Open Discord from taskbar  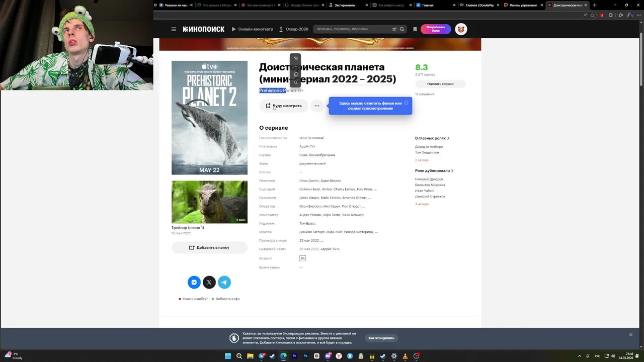[328, 356]
